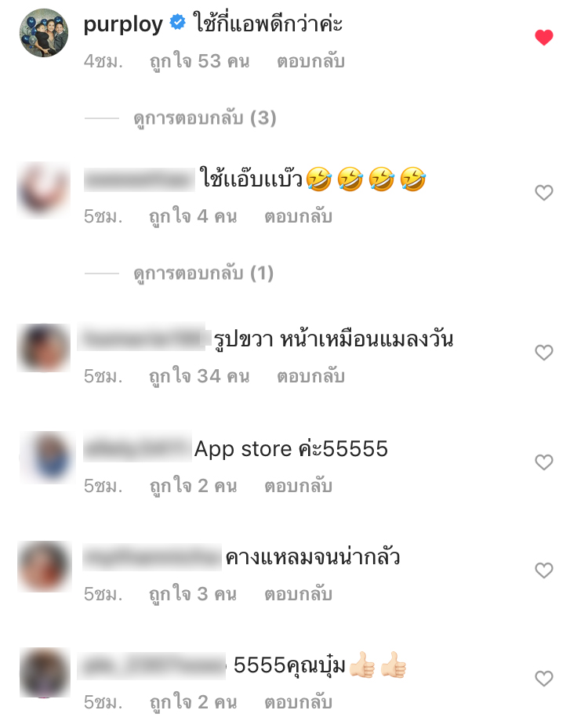Reply to purploy's comment

coord(310,61)
